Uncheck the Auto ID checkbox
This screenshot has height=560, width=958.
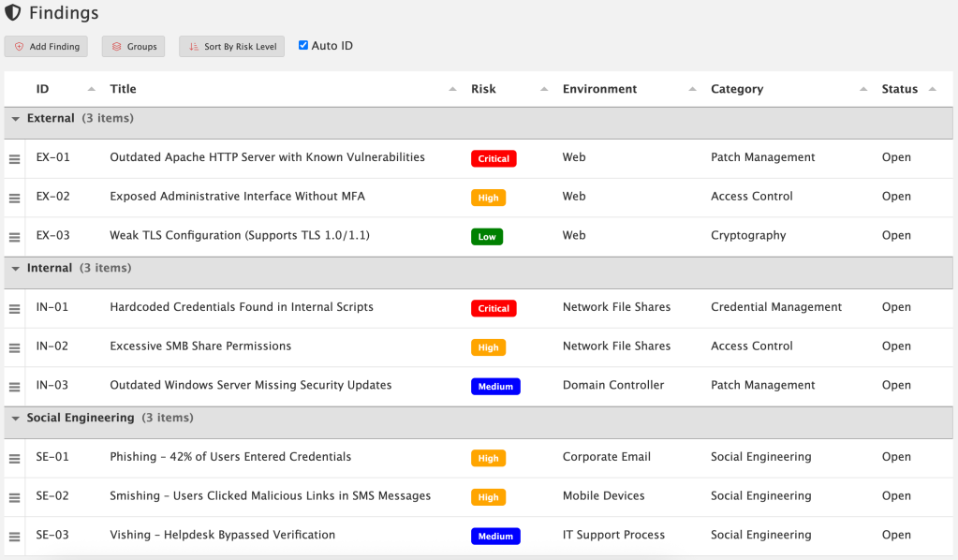coord(303,45)
